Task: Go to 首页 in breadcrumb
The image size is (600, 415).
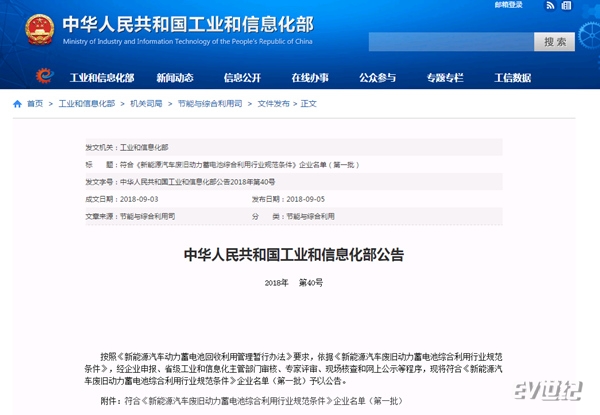Action: click(35, 104)
